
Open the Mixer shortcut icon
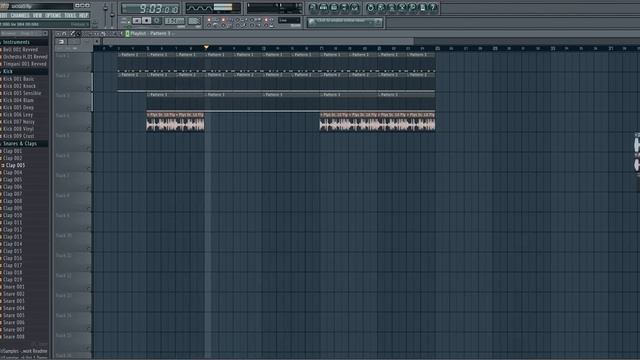coord(354,8)
